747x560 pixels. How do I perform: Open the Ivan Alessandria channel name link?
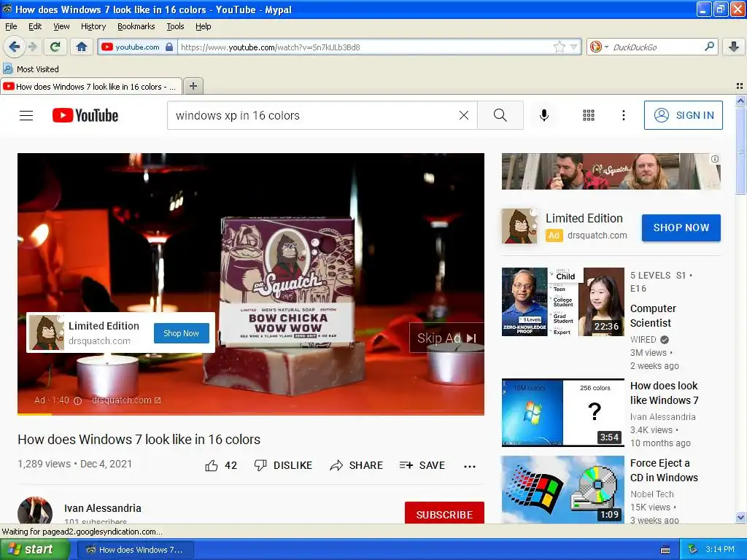tap(103, 508)
